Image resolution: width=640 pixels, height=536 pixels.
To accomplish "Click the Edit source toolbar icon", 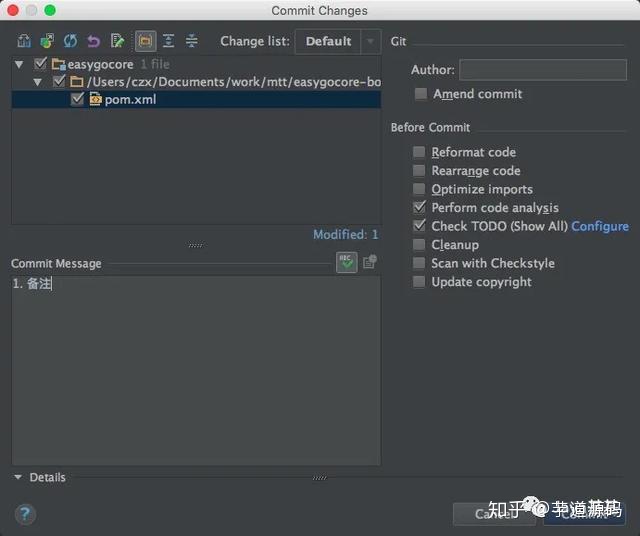I will pyautogui.click(x=118, y=41).
